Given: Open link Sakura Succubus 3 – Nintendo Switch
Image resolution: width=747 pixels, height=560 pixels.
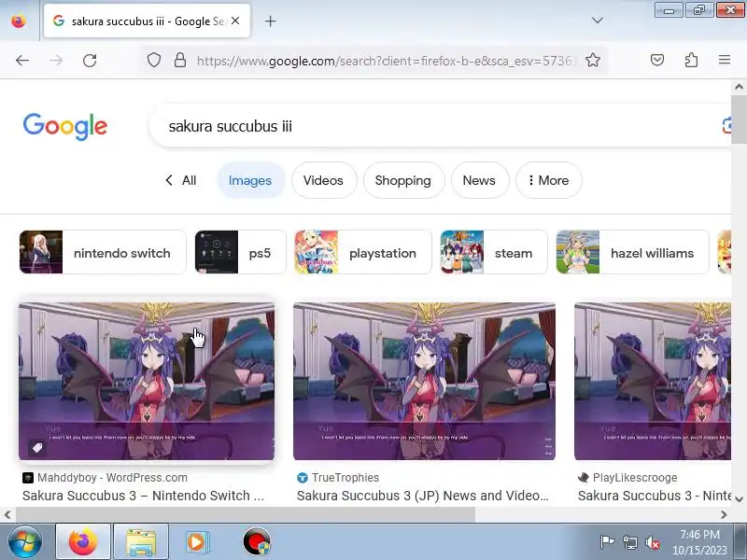Looking at the screenshot, I should [143, 496].
